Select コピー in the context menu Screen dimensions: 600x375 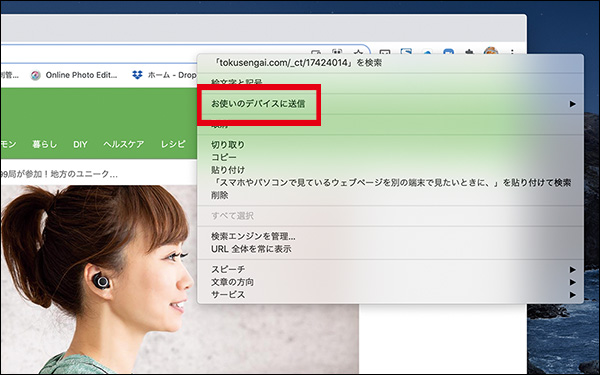390,157
